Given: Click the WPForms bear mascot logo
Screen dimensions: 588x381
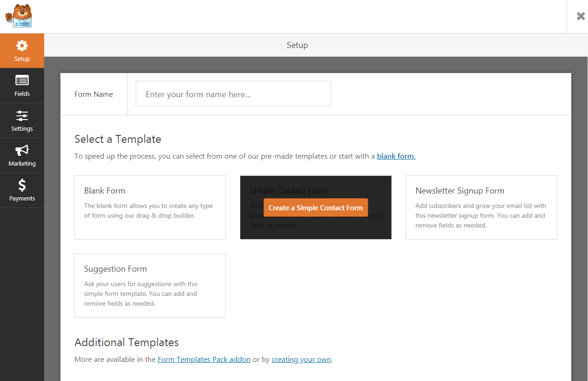Looking at the screenshot, I should pyautogui.click(x=19, y=16).
